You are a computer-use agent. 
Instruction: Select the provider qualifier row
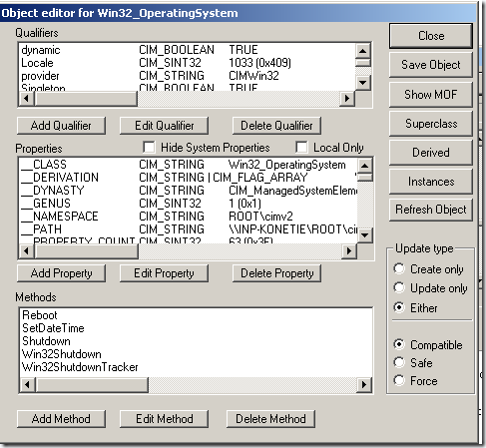[187, 76]
